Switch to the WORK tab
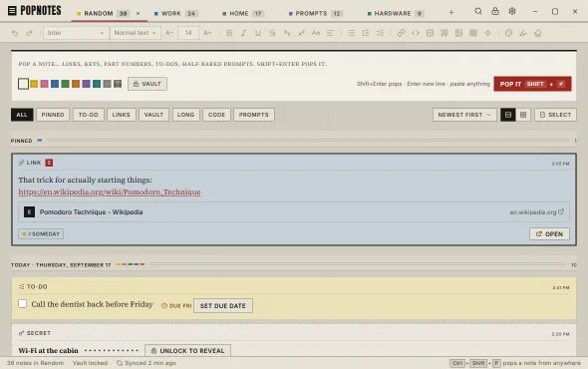The width and height of the screenshot is (588, 369). coord(175,14)
